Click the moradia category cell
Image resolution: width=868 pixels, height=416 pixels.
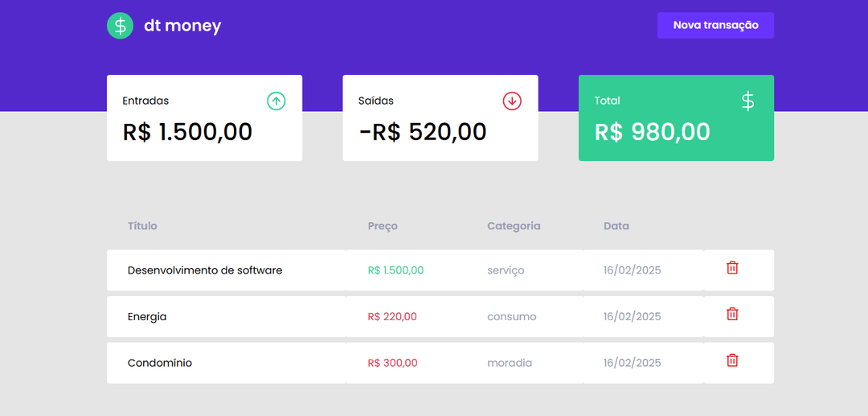pyautogui.click(x=510, y=364)
